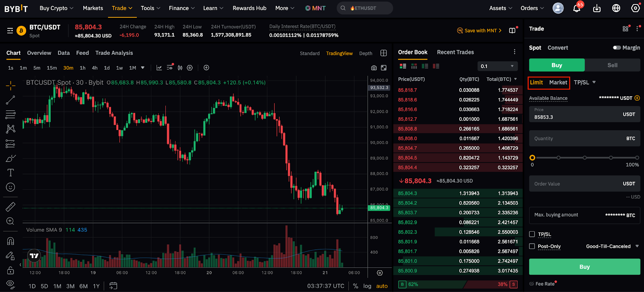
Task: Open the BTC/USDT pair list menu
Action: click(10, 31)
